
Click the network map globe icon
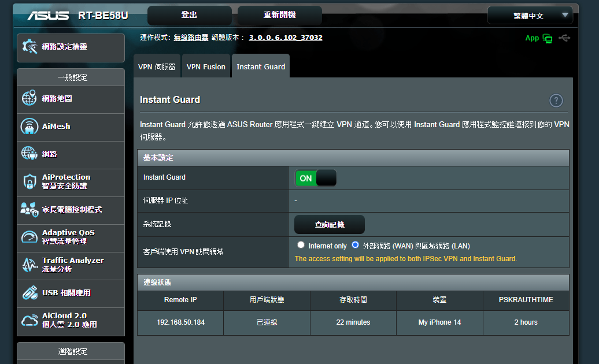tap(29, 98)
